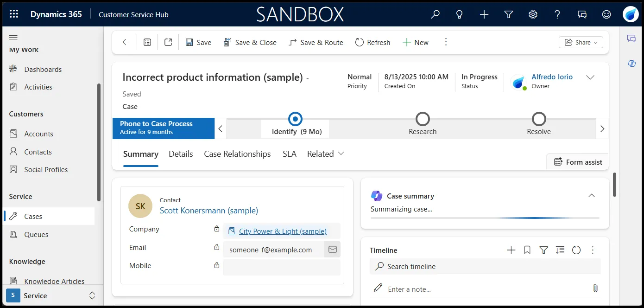Click the timeline bookmark icon

[x=527, y=250]
